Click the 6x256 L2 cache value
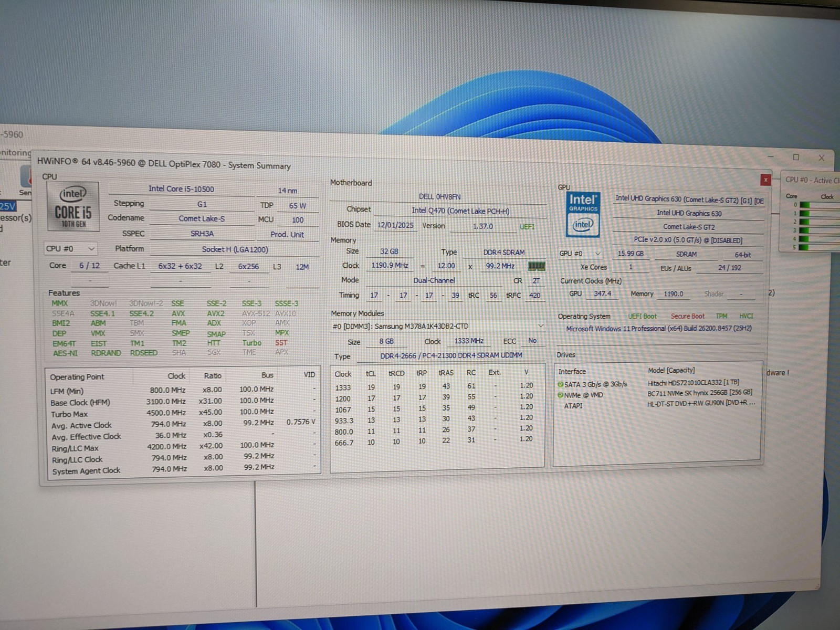 [248, 267]
